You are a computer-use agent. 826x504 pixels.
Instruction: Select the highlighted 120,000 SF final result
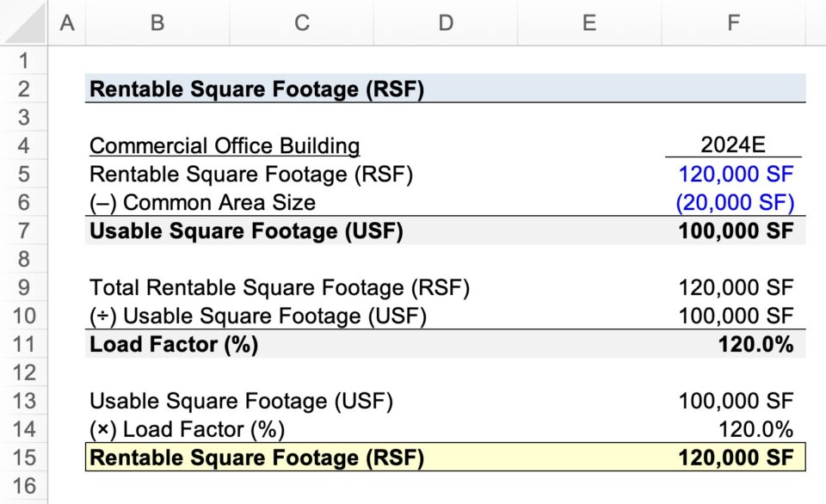point(732,458)
